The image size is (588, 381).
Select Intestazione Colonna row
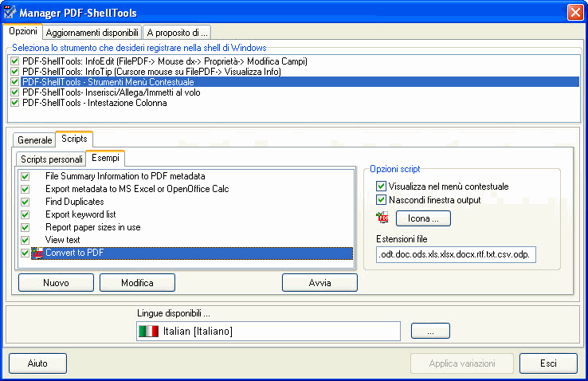point(95,103)
